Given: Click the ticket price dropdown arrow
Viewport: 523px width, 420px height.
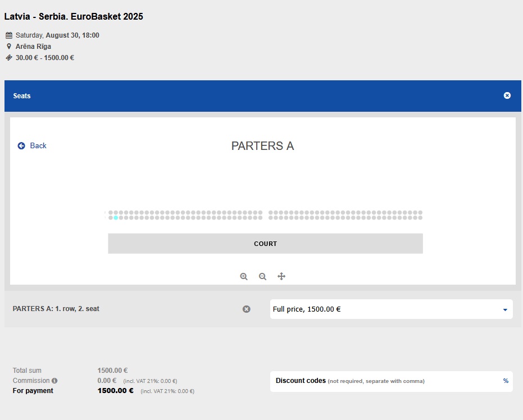Looking at the screenshot, I should [504, 309].
